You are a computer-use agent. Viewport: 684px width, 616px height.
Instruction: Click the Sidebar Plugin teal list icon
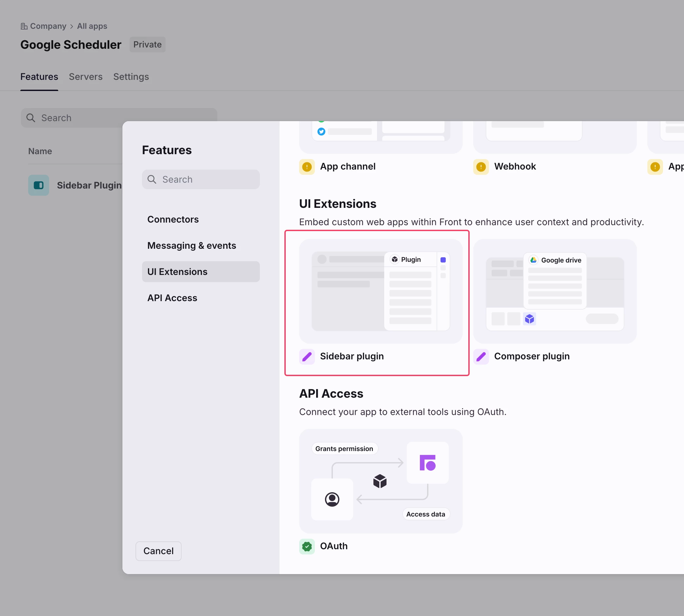click(39, 185)
